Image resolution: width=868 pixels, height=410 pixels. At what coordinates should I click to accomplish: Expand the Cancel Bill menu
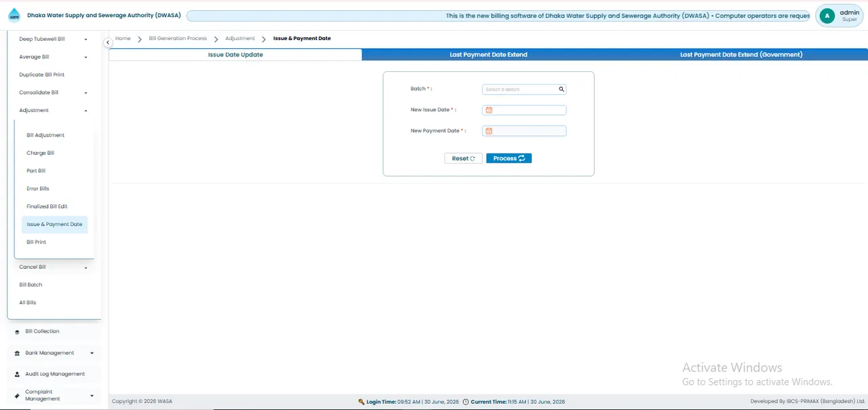point(85,267)
